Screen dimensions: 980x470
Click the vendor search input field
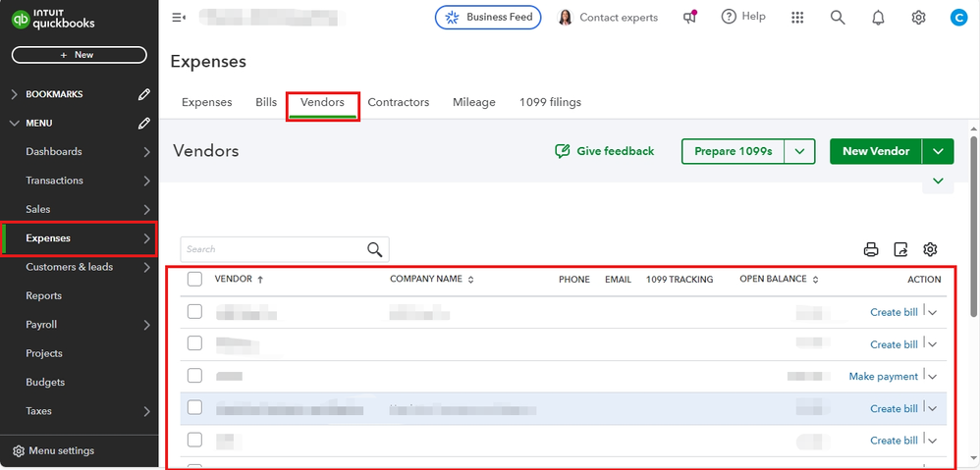pyautogui.click(x=272, y=249)
